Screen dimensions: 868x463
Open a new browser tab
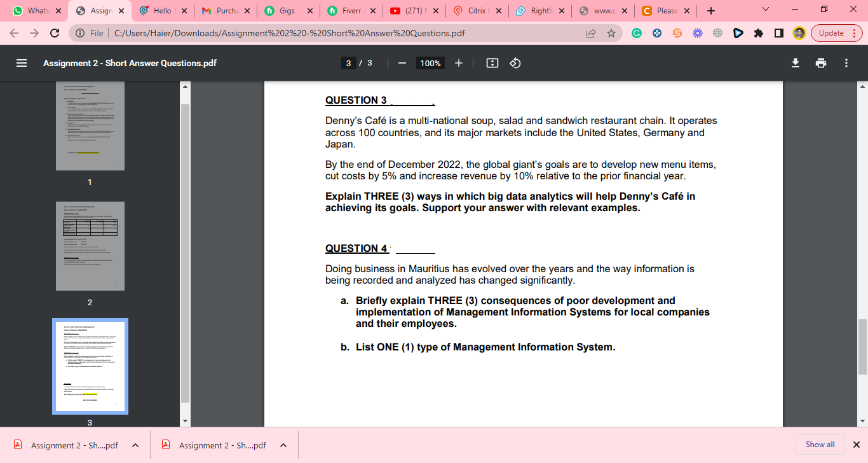pos(711,11)
